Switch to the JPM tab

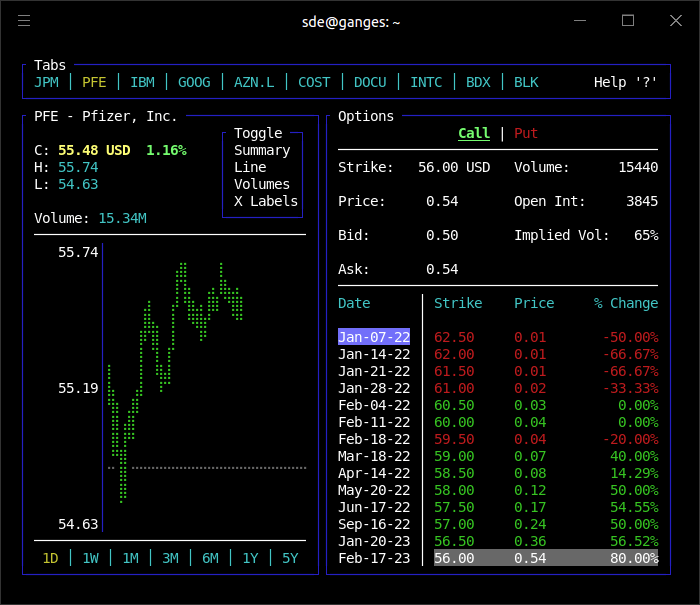click(46, 82)
